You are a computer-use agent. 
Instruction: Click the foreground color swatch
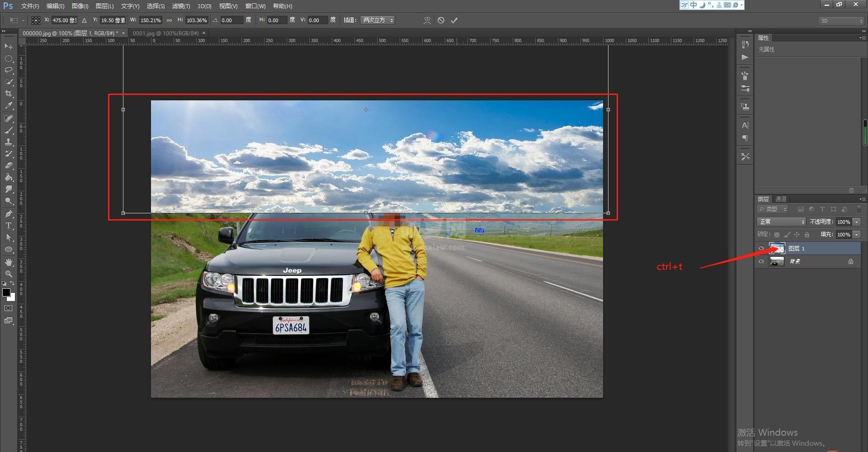pos(6,292)
